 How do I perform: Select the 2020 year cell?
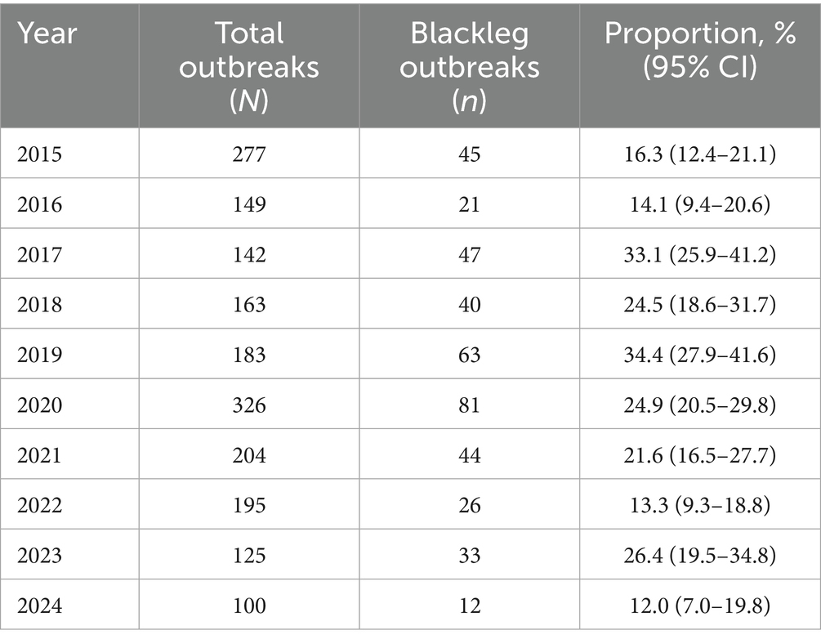point(38,405)
